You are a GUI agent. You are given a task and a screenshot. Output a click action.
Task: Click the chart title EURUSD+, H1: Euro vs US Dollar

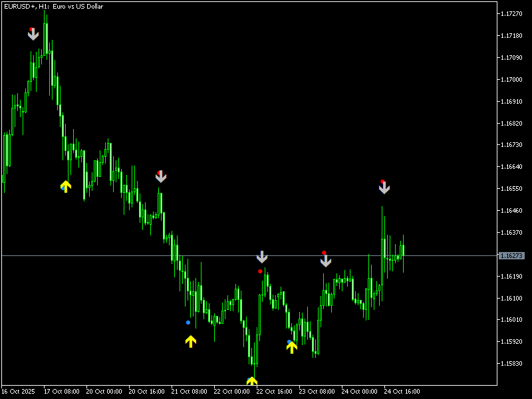tap(54, 7)
